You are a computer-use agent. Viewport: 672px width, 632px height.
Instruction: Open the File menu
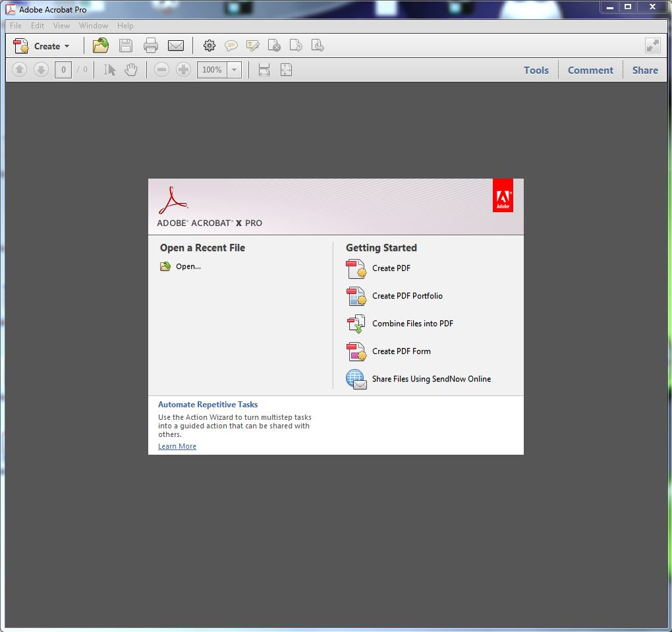click(x=14, y=26)
